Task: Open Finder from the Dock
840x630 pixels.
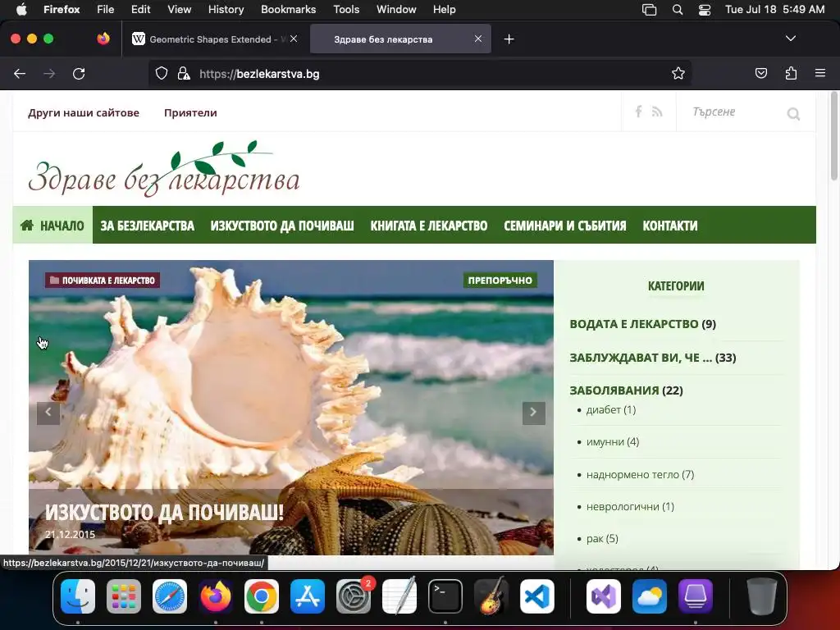Action: pos(78,596)
